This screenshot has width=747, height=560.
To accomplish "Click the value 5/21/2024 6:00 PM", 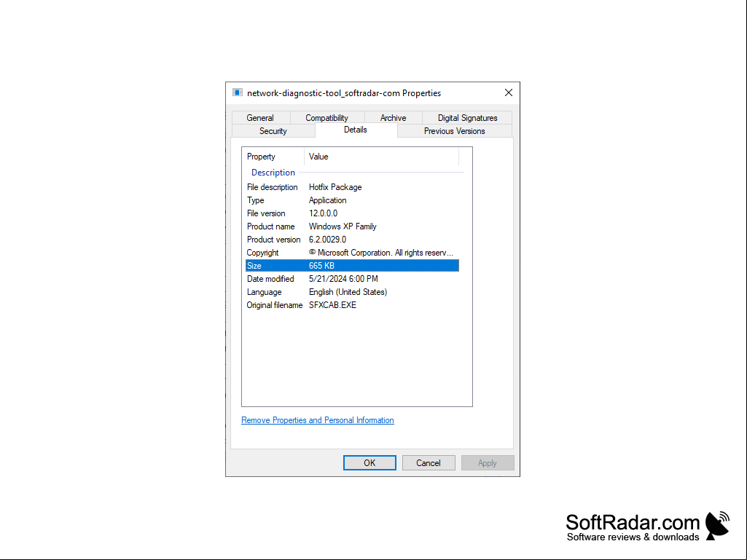I will coord(343,279).
